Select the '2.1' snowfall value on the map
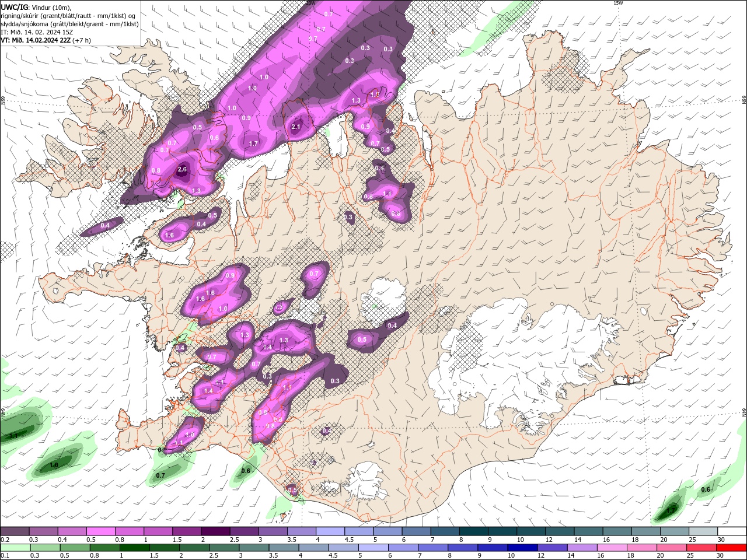The width and height of the screenshot is (747, 560). coord(296,127)
